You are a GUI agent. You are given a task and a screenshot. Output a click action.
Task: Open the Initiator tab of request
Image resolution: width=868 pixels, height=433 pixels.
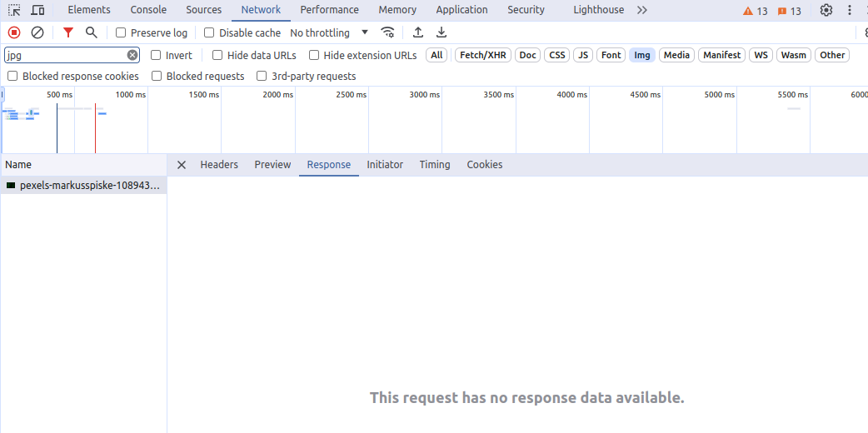(385, 164)
